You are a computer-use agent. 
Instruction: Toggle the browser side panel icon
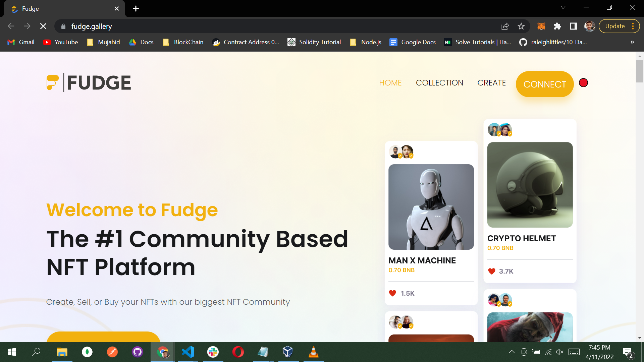[573, 26]
